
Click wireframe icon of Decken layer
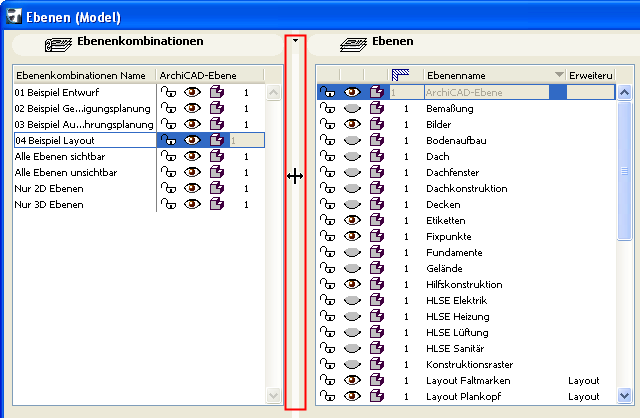(377, 204)
